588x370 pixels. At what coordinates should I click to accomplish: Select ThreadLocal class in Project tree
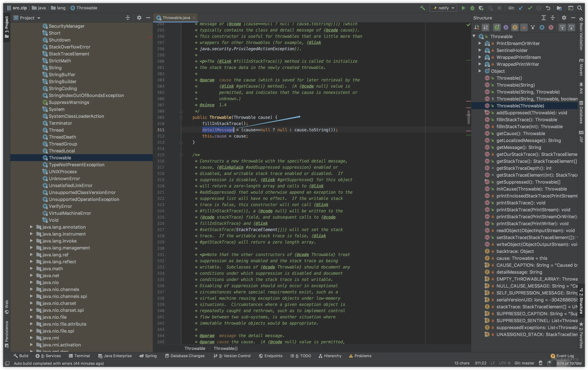pos(61,151)
